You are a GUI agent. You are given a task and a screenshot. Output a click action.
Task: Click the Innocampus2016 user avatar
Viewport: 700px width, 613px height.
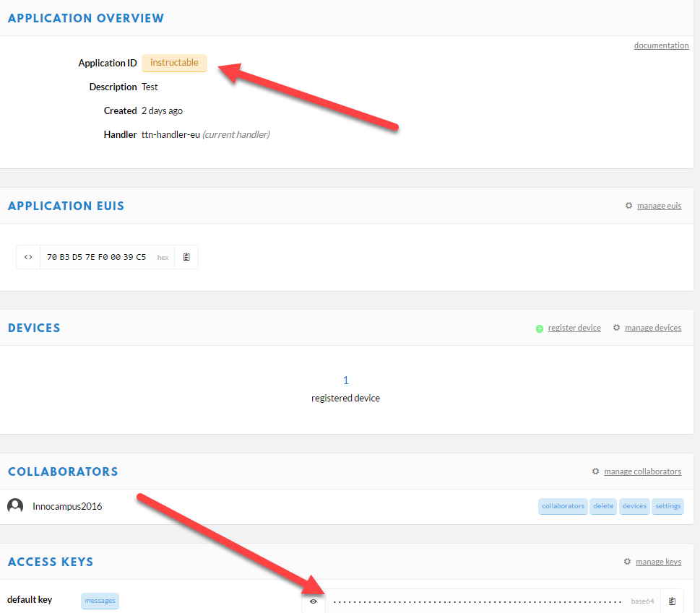point(15,506)
